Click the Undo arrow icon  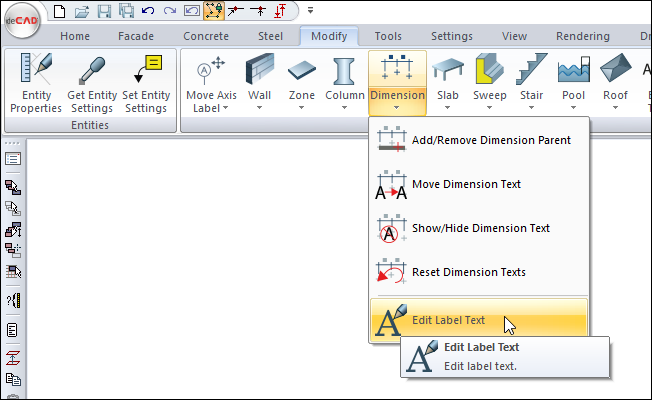[x=148, y=12]
